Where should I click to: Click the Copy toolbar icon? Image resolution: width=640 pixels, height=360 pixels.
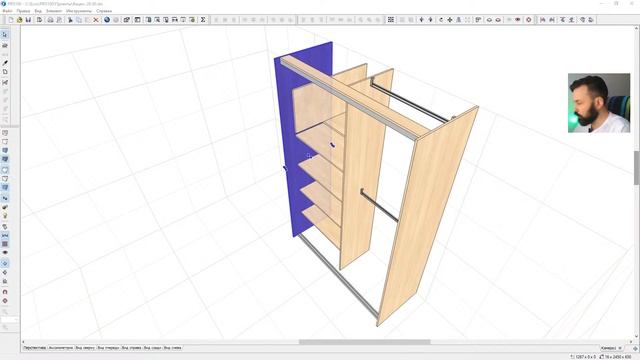coord(79,20)
